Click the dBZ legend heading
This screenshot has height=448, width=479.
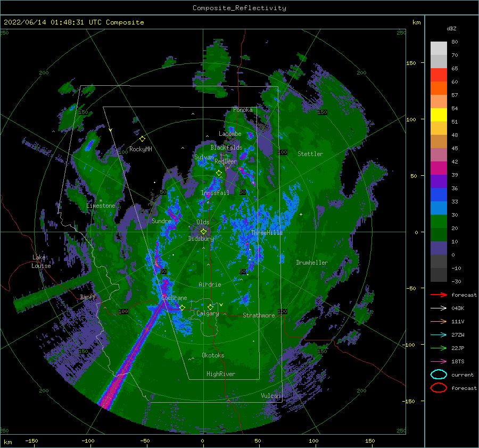pyautogui.click(x=451, y=28)
